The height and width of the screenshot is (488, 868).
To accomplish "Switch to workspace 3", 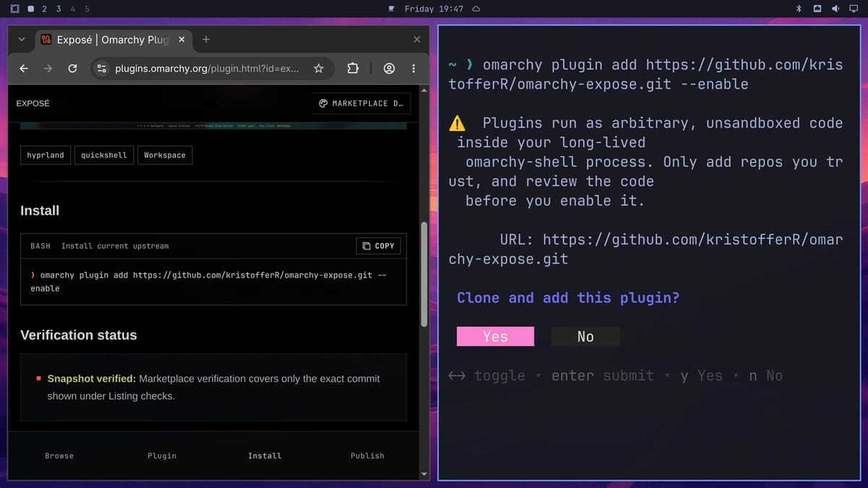I will tap(59, 9).
